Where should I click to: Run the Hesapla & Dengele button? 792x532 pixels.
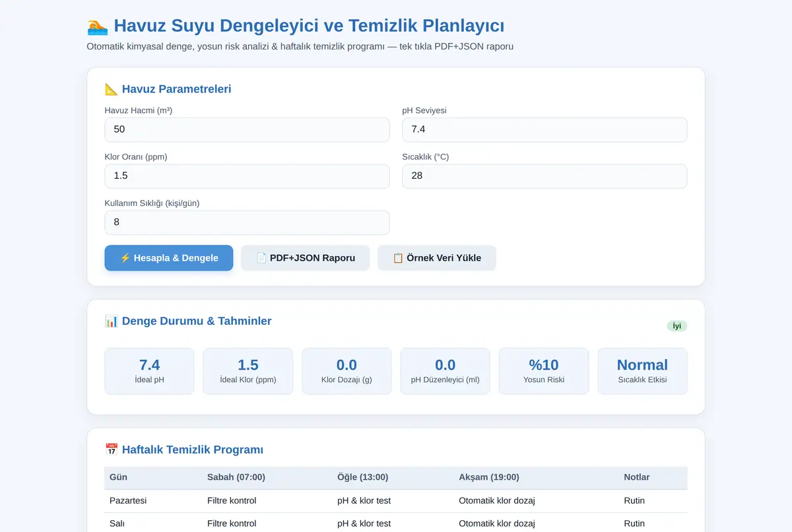pos(169,258)
